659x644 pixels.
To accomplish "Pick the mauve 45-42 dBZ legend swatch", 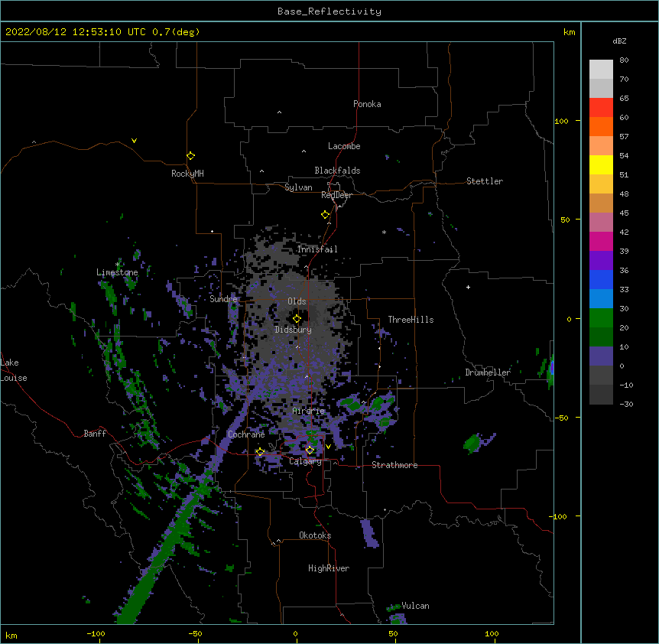I will pos(601,223).
